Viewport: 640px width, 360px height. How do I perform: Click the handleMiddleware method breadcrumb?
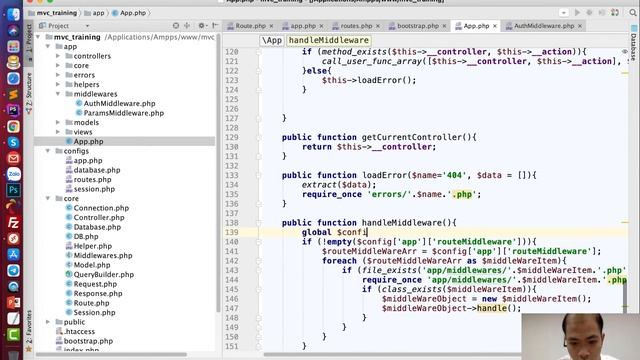point(329,40)
